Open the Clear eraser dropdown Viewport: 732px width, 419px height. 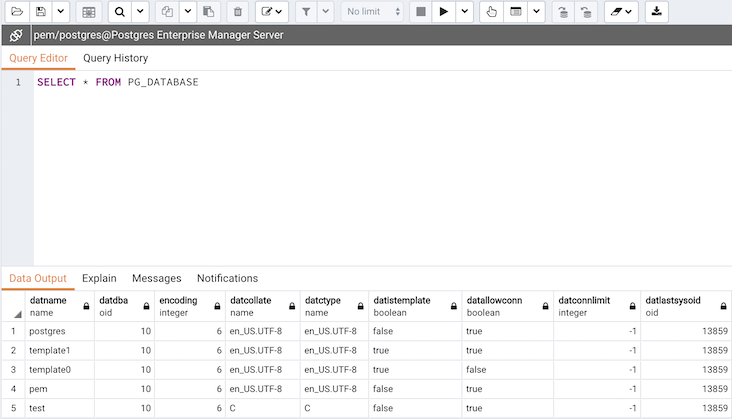[621, 12]
